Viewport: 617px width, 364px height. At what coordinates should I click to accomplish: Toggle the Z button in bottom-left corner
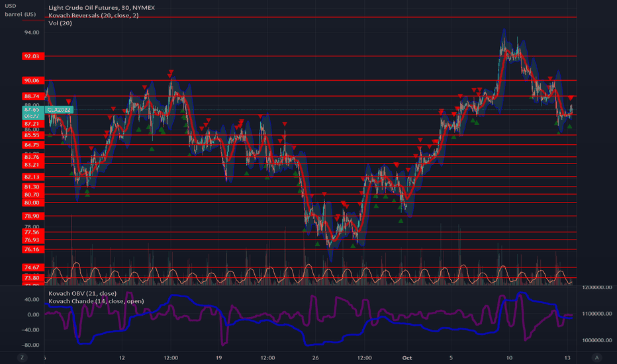click(22, 357)
